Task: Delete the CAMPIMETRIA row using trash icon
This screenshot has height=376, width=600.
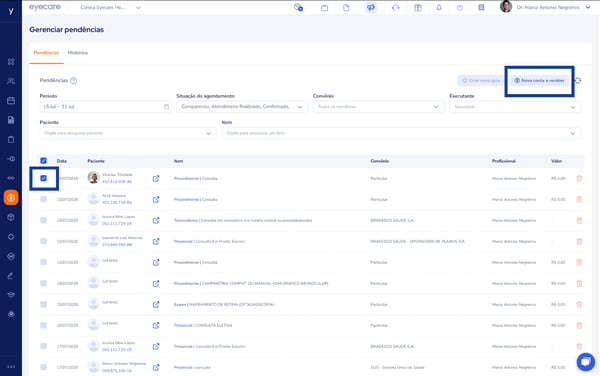Action: [x=579, y=283]
